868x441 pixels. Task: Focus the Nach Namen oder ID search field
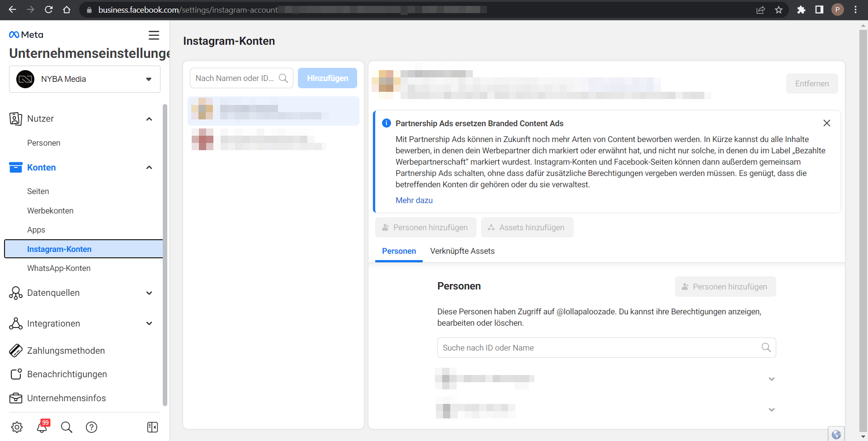pyautogui.click(x=241, y=78)
